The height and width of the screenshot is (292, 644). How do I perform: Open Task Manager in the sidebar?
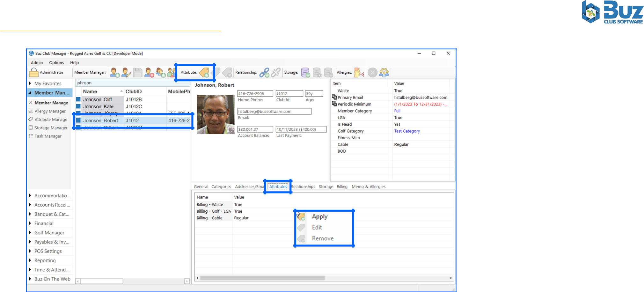coord(48,136)
